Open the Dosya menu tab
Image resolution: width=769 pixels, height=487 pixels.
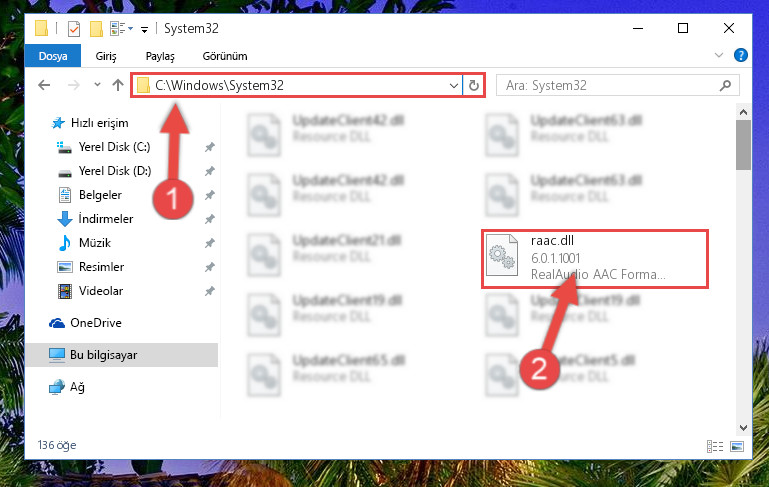53,56
